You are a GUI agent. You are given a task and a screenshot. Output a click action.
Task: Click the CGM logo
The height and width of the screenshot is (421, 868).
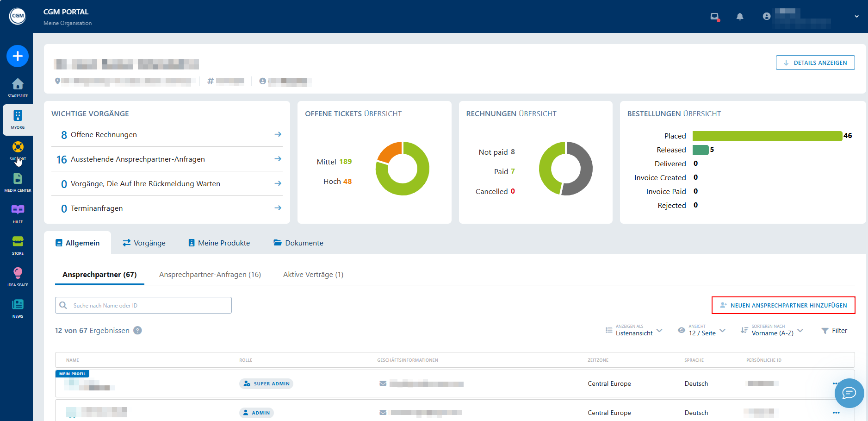18,16
